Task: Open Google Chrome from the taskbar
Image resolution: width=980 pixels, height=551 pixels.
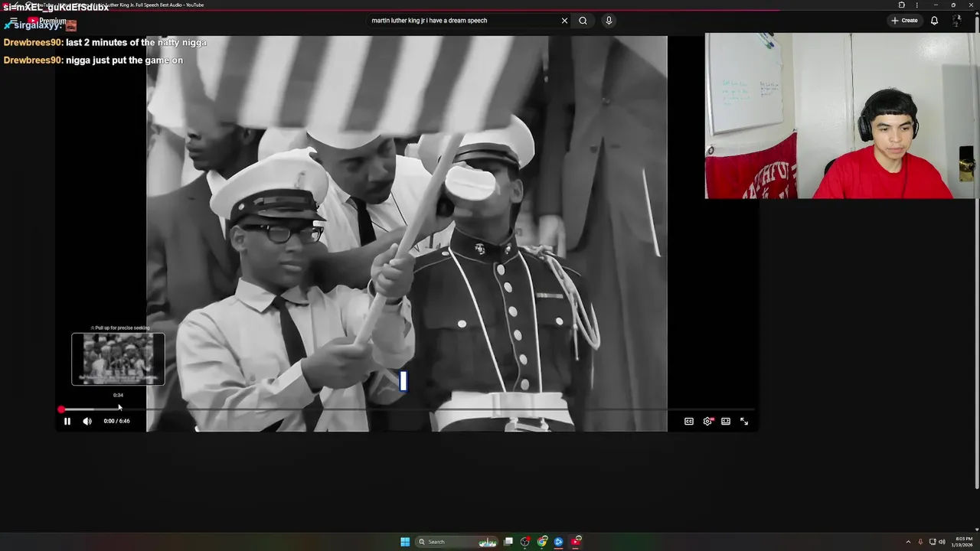Action: point(542,542)
